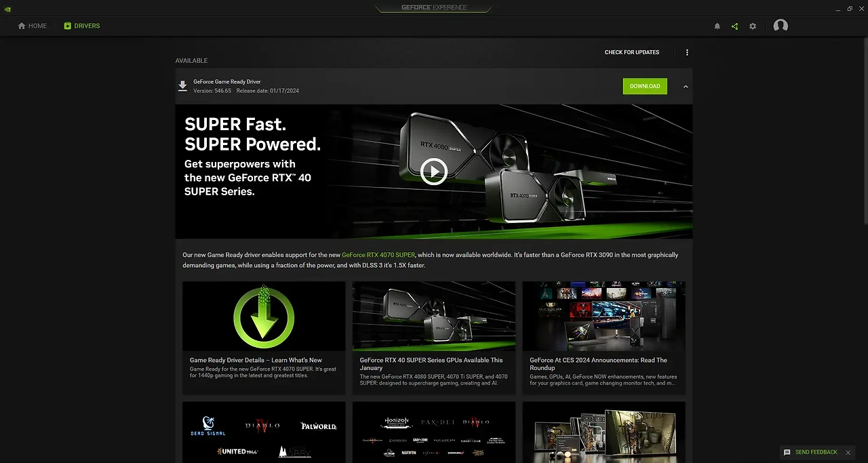
Task: Open the GeForce RTX 4070 SUPER link
Action: tap(378, 255)
